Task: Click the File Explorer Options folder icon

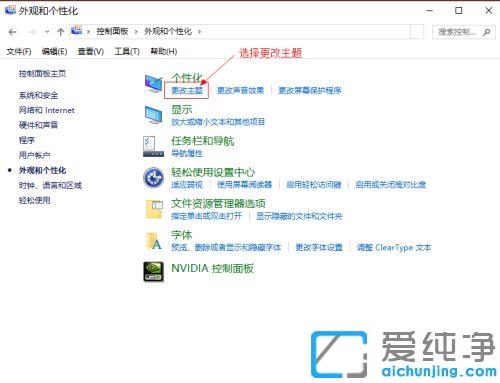Action: 154,209
